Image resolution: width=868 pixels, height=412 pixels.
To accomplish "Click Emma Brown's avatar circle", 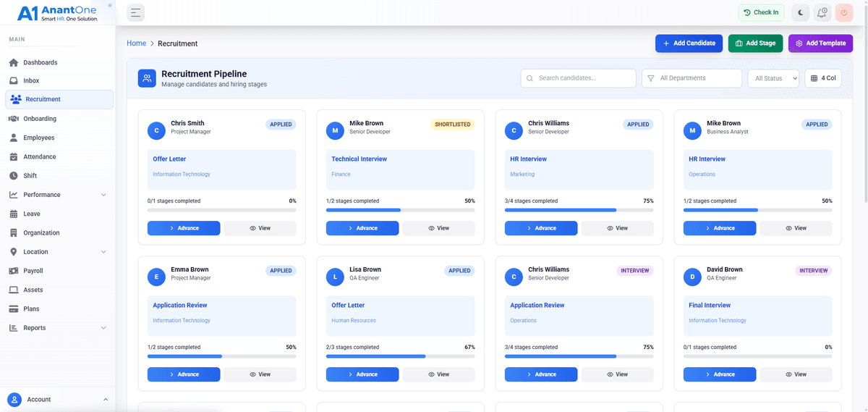I will pyautogui.click(x=156, y=277).
